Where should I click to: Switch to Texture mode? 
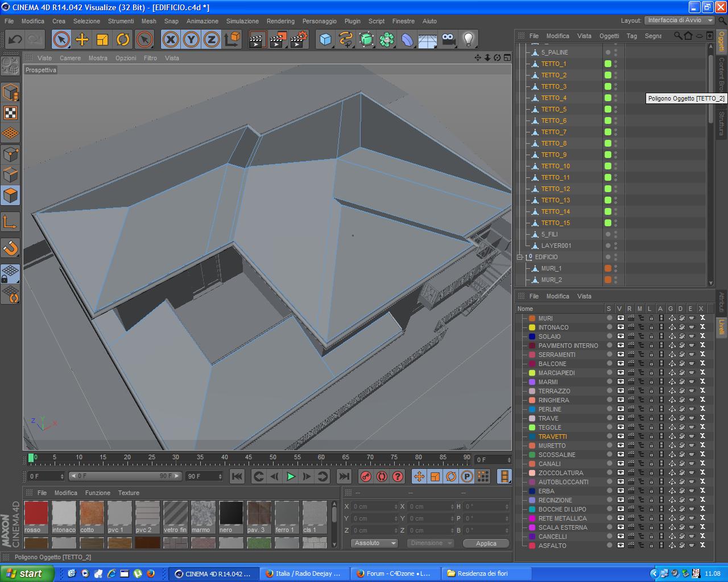click(10, 113)
